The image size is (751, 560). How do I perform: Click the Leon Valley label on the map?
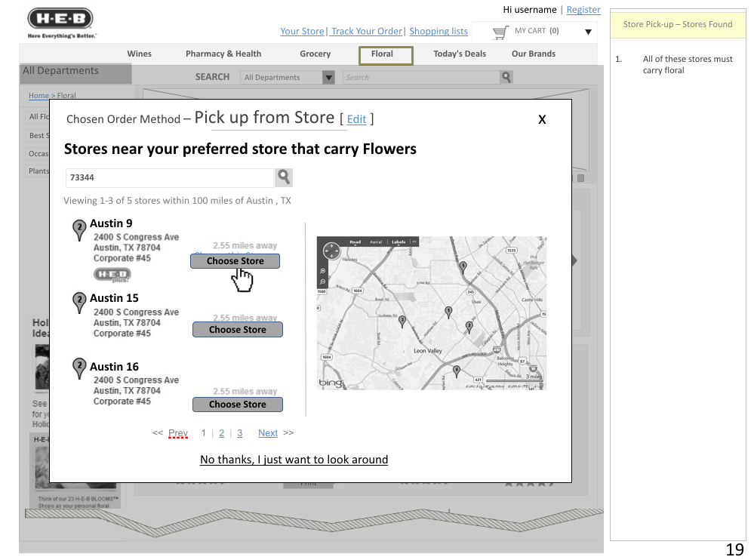(428, 351)
